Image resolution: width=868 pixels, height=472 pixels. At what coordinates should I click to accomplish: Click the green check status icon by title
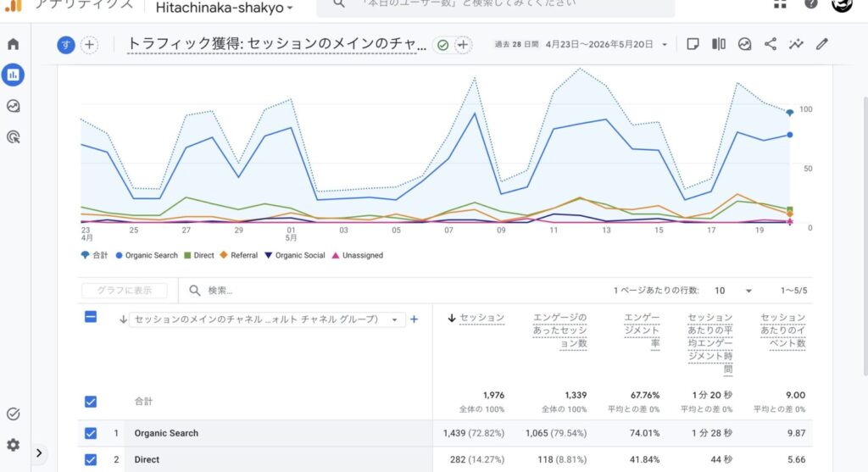(x=442, y=45)
